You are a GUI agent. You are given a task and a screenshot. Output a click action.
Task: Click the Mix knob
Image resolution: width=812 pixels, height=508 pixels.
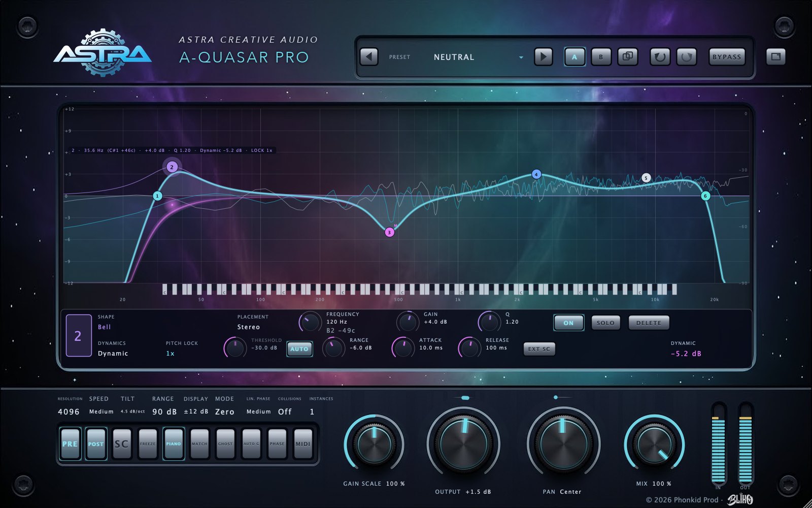tap(655, 444)
